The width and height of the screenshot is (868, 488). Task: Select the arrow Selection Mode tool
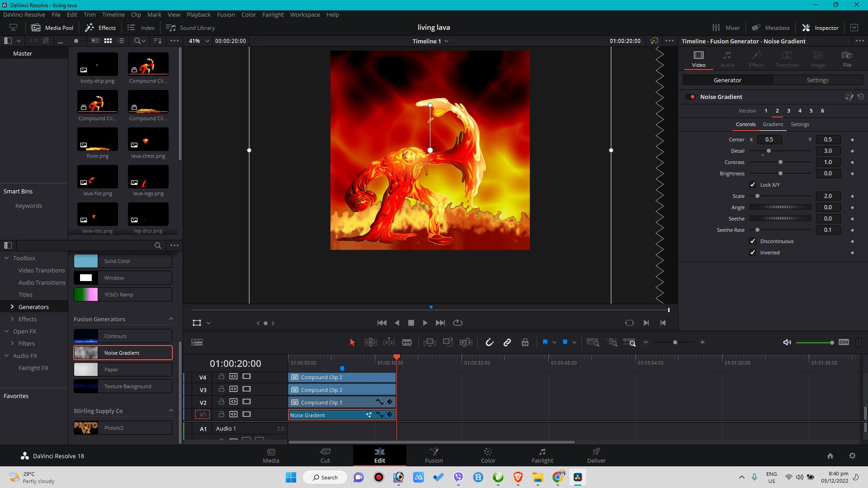tap(353, 343)
